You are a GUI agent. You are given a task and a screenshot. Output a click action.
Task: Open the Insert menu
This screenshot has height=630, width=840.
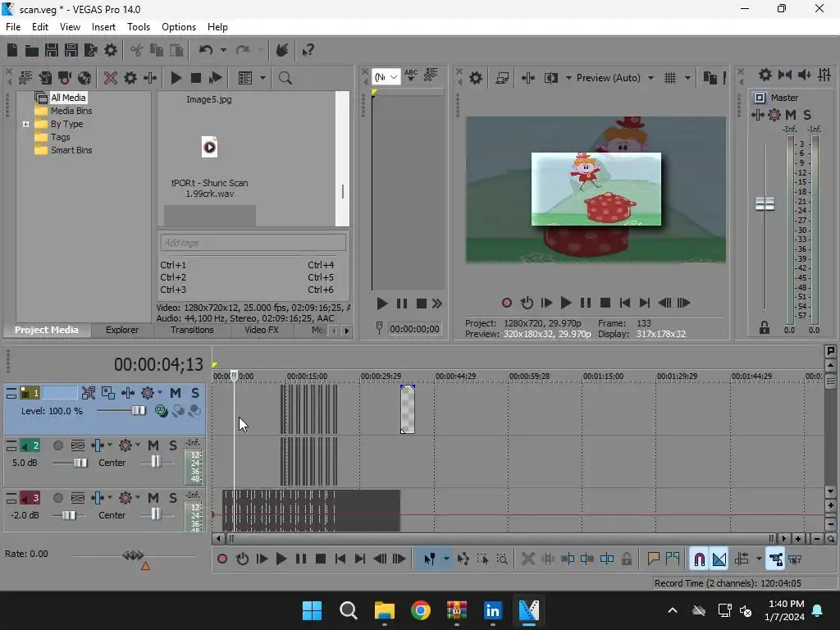pos(103,27)
